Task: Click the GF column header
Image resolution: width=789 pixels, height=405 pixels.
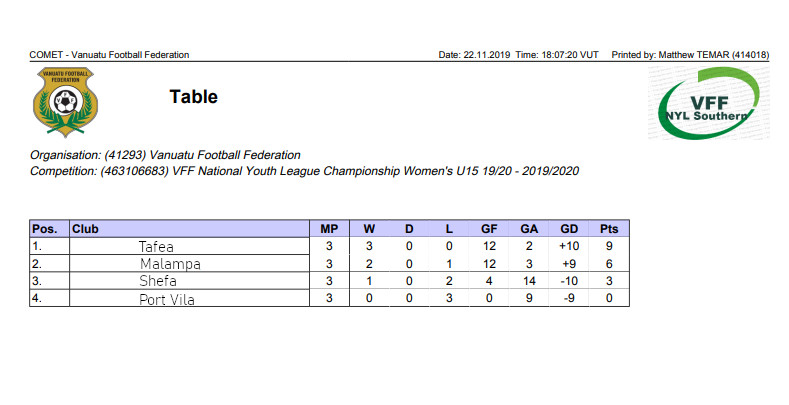Action: pos(489,229)
